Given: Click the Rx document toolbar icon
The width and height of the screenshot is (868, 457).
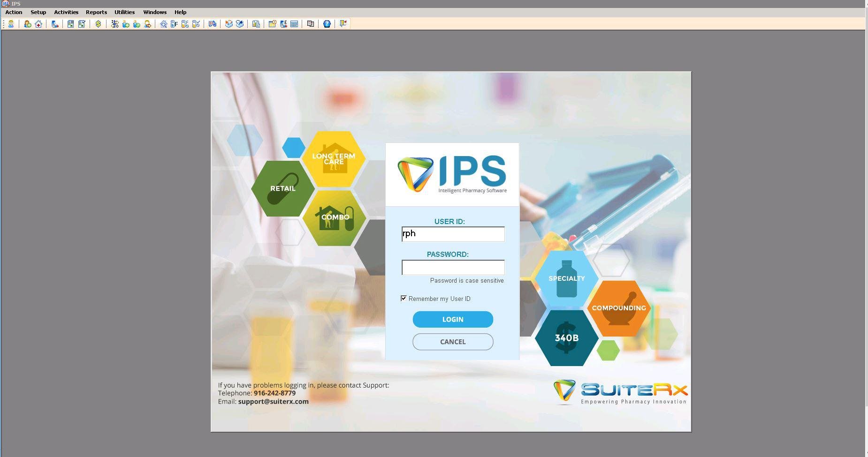Looking at the screenshot, I should point(70,24).
